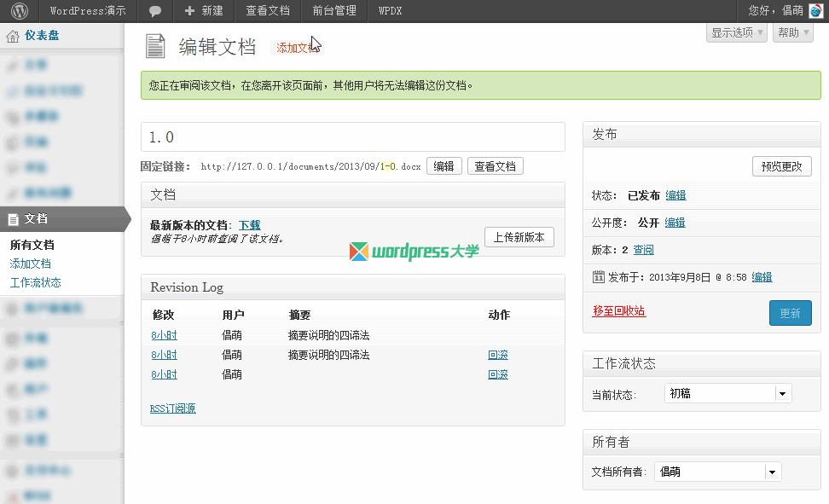The height and width of the screenshot is (504, 829).
Task: Click the 移至回收站 link
Action: (619, 311)
